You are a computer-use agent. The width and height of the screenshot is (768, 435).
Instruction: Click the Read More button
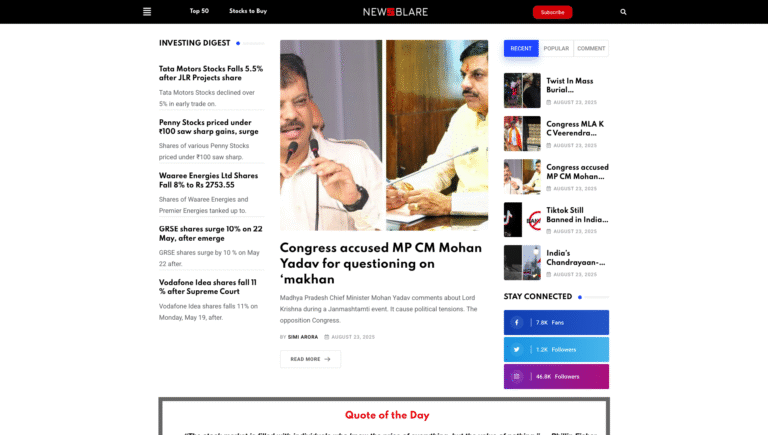[311, 359]
